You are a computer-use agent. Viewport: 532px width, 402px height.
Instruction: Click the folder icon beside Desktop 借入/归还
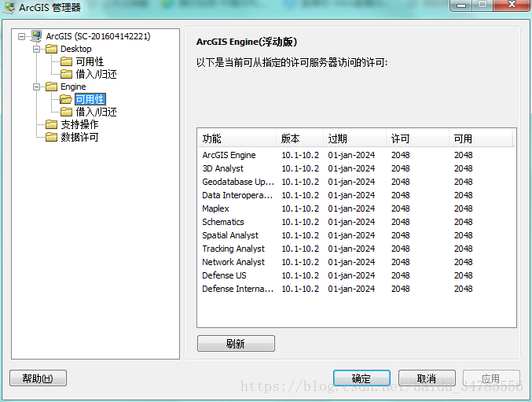pos(66,74)
